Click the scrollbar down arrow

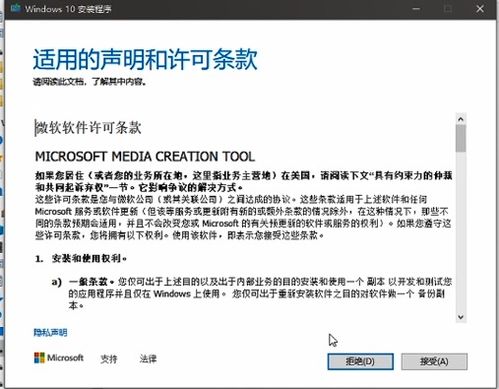pos(461,317)
